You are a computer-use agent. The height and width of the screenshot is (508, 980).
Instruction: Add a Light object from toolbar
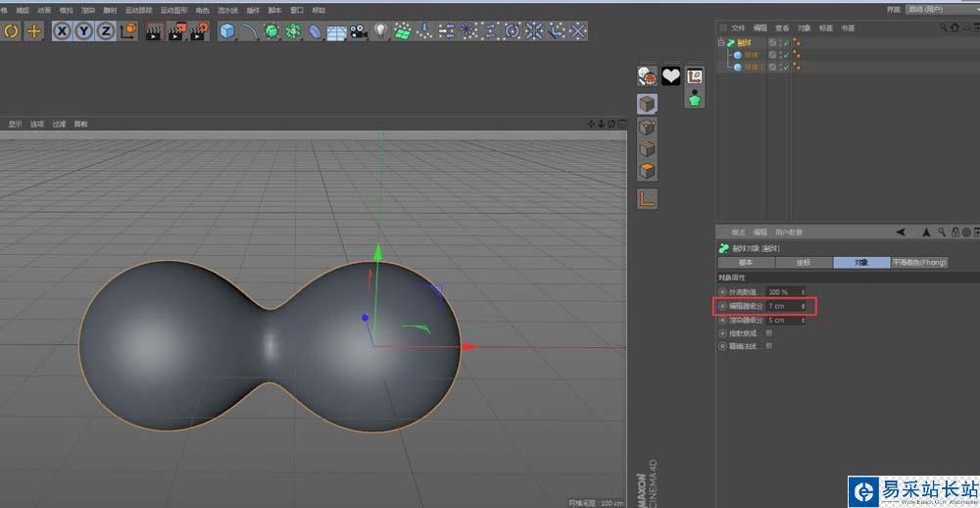(x=380, y=31)
